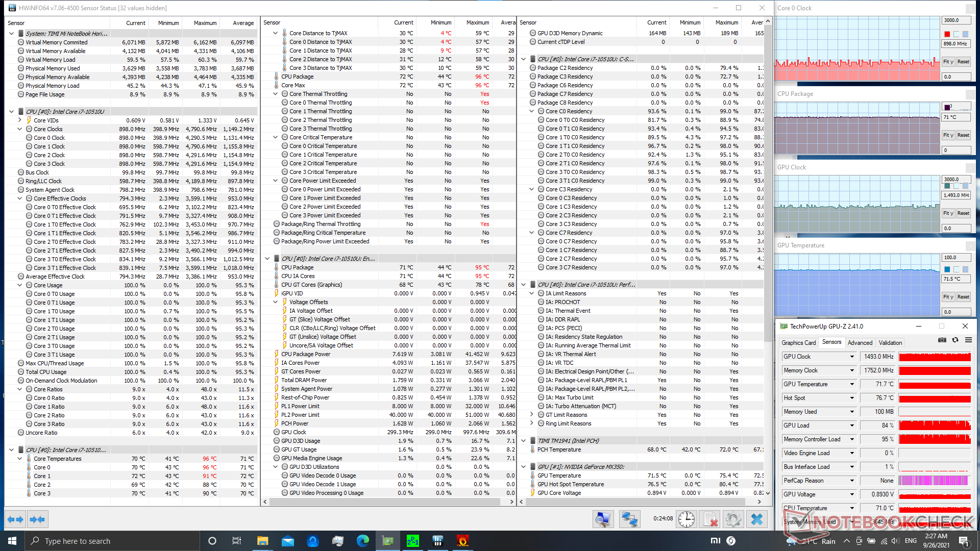Click the logging sheet icon with red X

709,519
